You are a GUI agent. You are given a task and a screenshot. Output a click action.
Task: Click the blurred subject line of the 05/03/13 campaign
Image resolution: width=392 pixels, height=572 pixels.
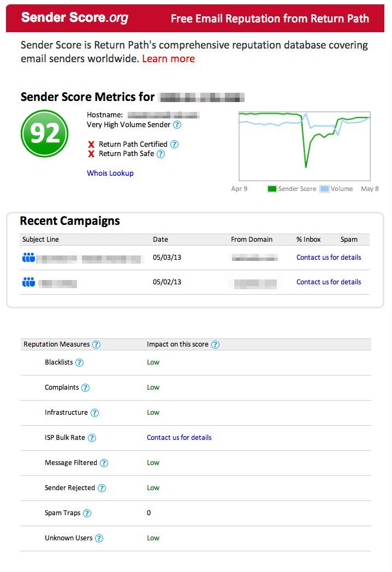[89, 259]
